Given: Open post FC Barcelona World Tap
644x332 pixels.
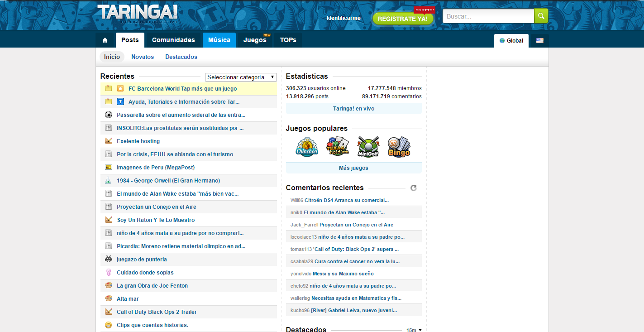Looking at the screenshot, I should [x=182, y=89].
